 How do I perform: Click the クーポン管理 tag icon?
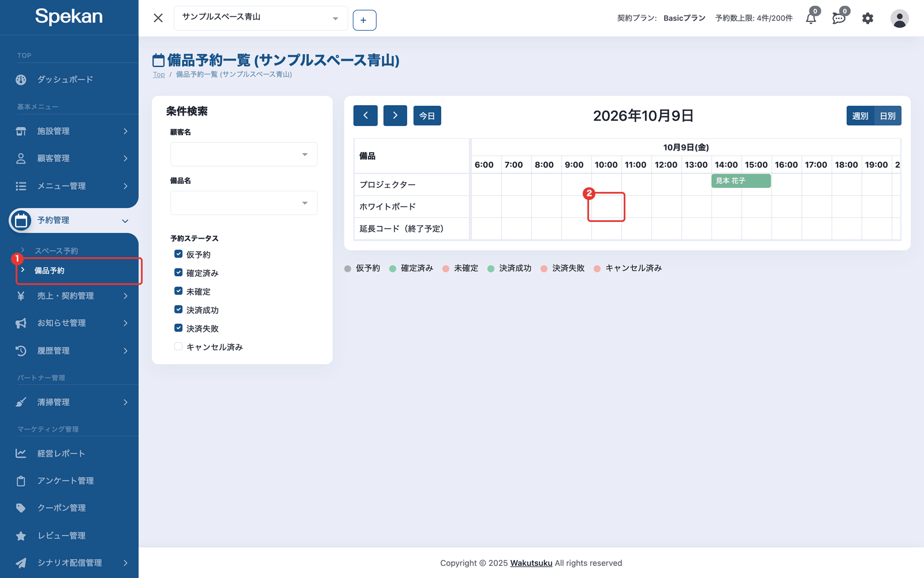pos(21,508)
